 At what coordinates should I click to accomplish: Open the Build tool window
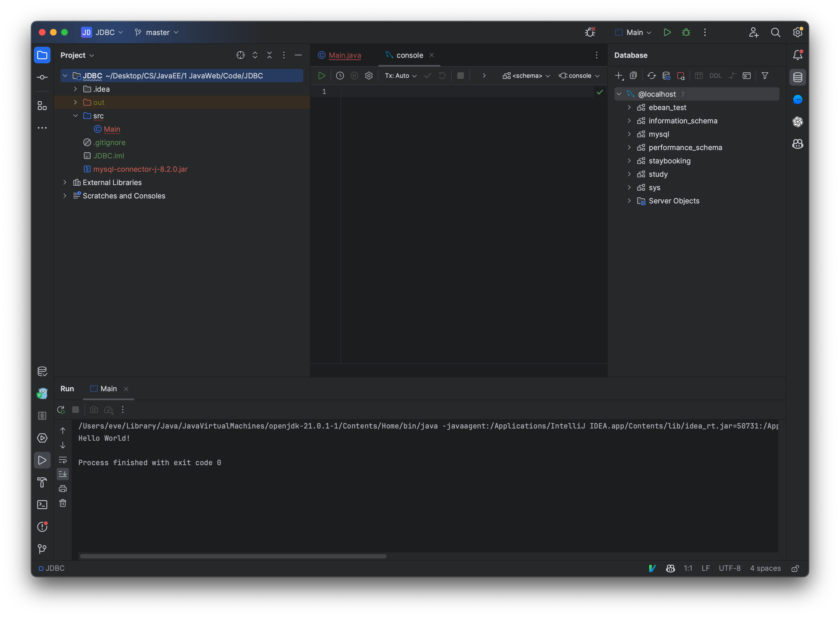click(x=42, y=483)
